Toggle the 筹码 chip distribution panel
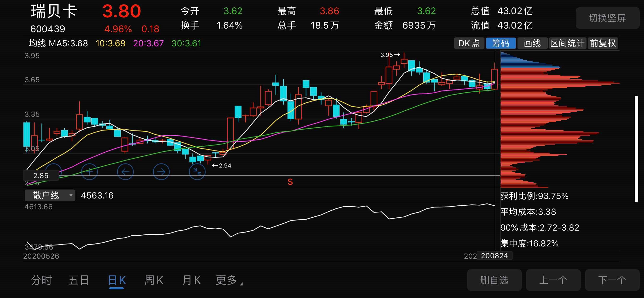This screenshot has width=644, height=298. 501,43
